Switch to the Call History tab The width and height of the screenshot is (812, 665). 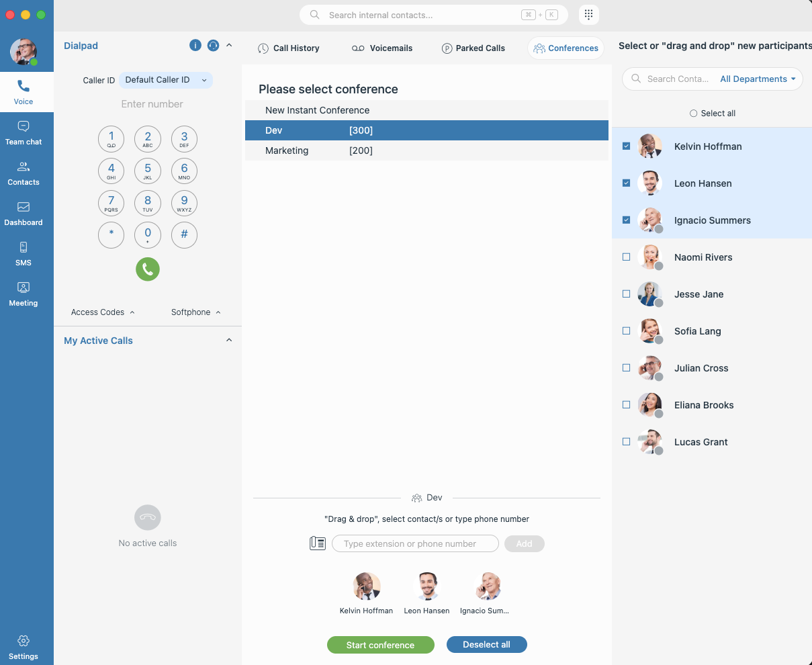click(289, 48)
